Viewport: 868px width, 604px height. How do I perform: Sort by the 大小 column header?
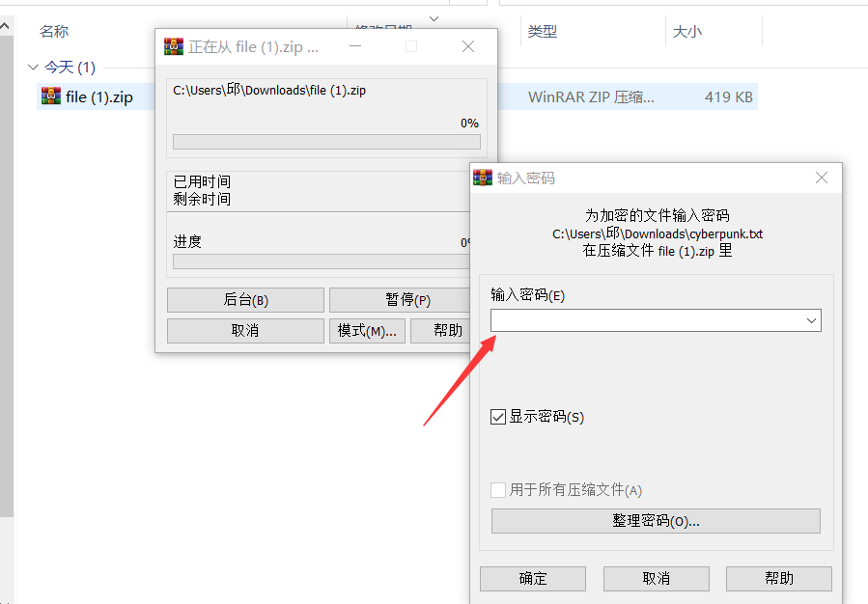687,32
